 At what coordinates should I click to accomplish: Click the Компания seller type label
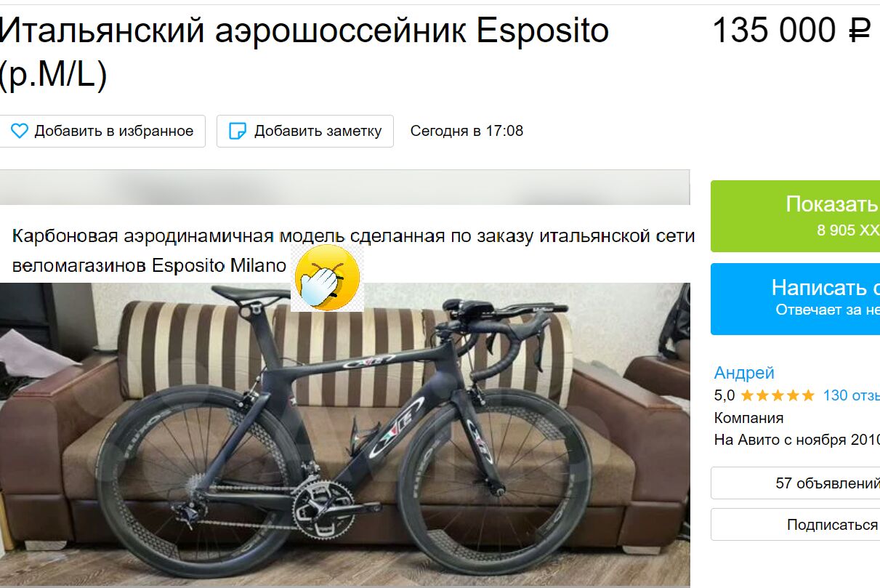tap(748, 418)
